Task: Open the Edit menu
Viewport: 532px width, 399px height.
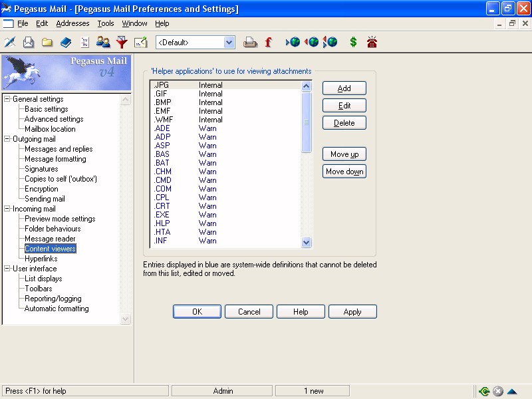Action: click(x=42, y=23)
